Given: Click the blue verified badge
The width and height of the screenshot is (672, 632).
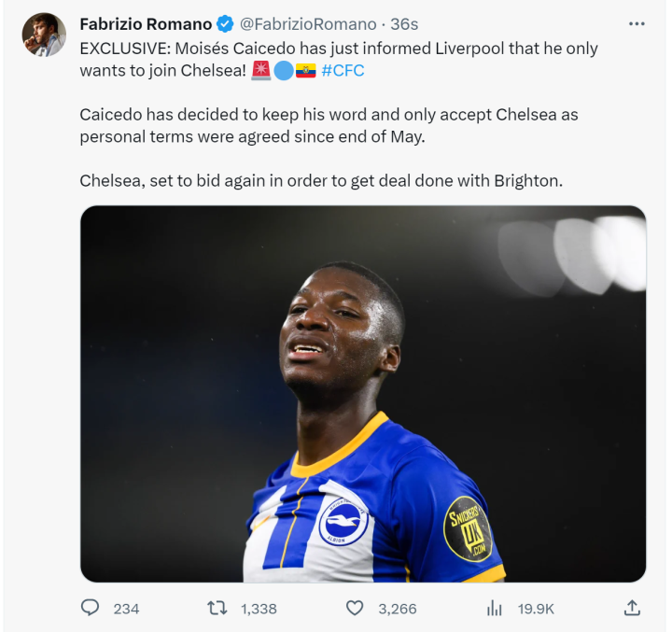Looking at the screenshot, I should pos(225,24).
